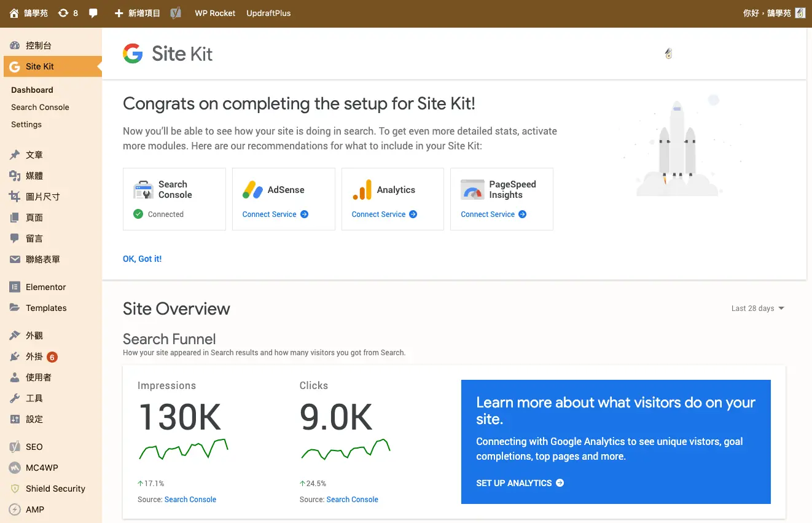Select Site Kit in the sidebar

53,66
